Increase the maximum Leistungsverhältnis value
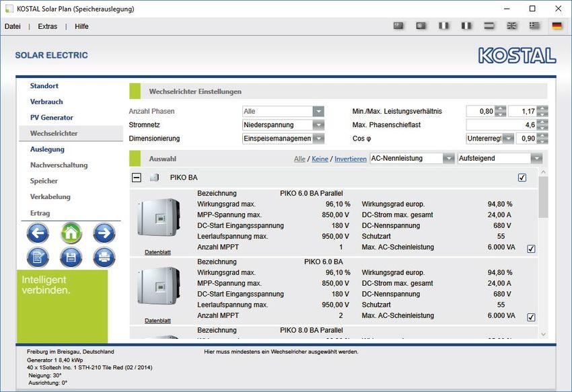This screenshot has height=392, width=572. [x=543, y=109]
